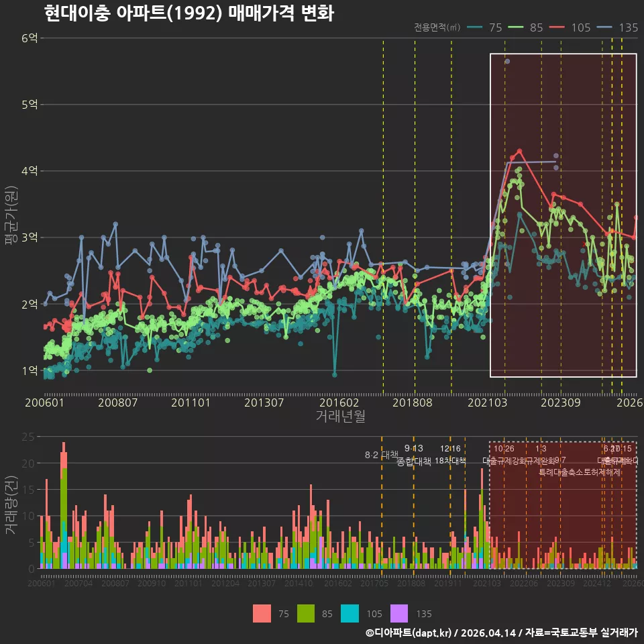The width and height of the screenshot is (644, 644).
Task: Click the 12·16 18차대책 policy label
Action: coord(450,455)
